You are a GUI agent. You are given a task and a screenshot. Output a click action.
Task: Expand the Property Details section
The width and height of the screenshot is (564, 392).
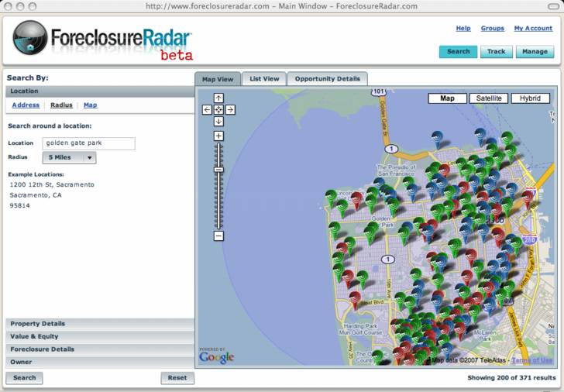click(98, 324)
